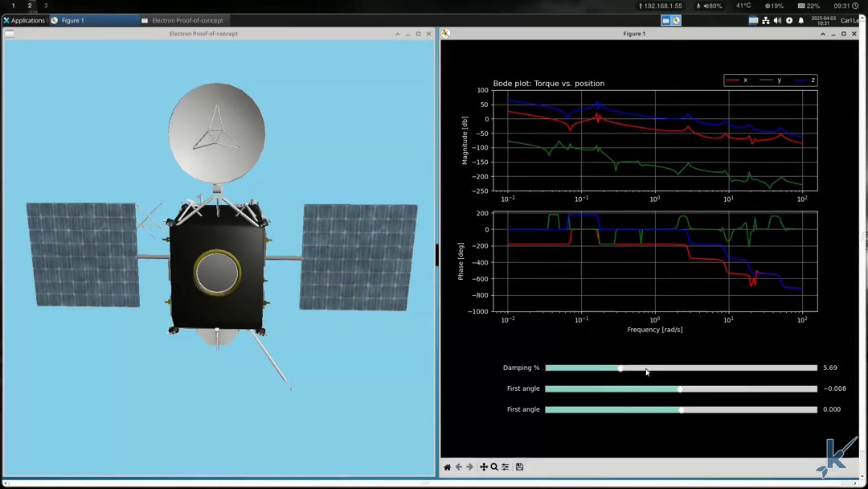Screen dimensions: 868x489
Task: Click the notification bell in panel
Action: pyautogui.click(x=801, y=20)
